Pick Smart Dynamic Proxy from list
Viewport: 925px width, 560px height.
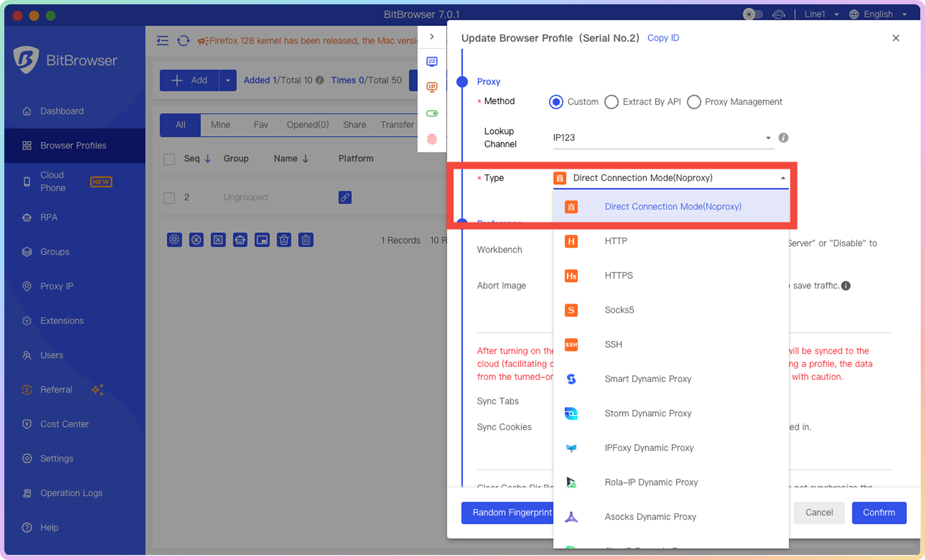click(648, 379)
